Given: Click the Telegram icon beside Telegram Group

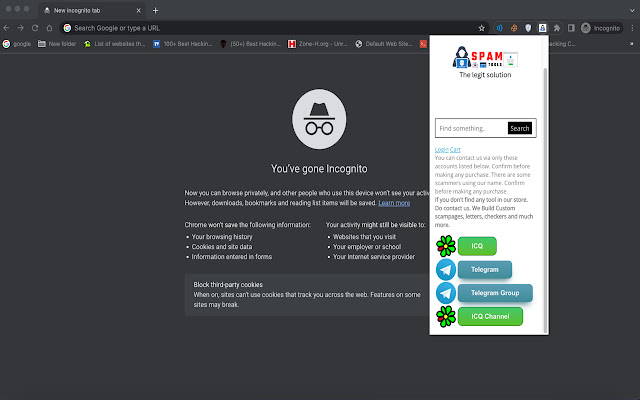Looking at the screenshot, I should [x=446, y=293].
